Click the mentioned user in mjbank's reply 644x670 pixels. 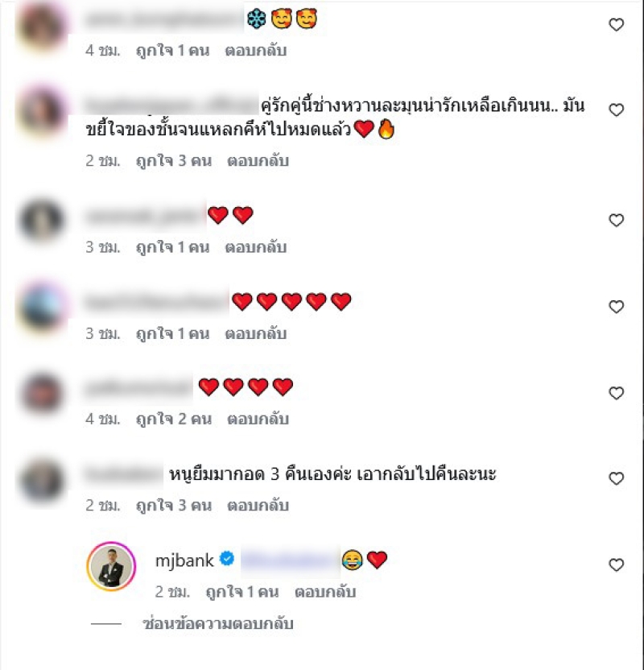[291, 560]
